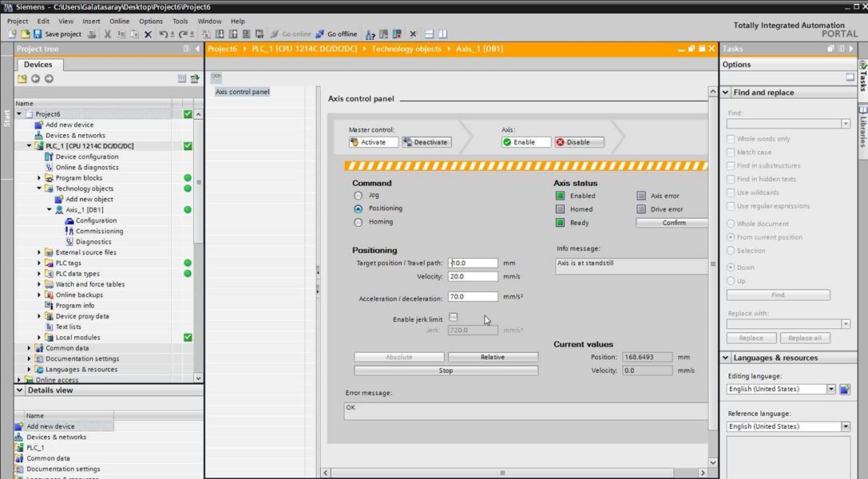Expand the PLC tags tree node
This screenshot has height=479, width=868.
(39, 263)
